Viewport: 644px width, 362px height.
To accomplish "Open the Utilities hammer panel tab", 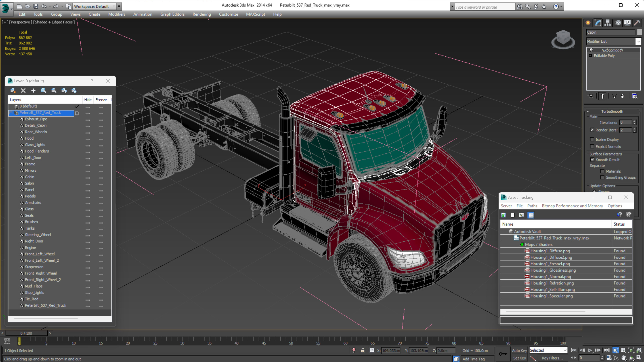I will pyautogui.click(x=637, y=23).
